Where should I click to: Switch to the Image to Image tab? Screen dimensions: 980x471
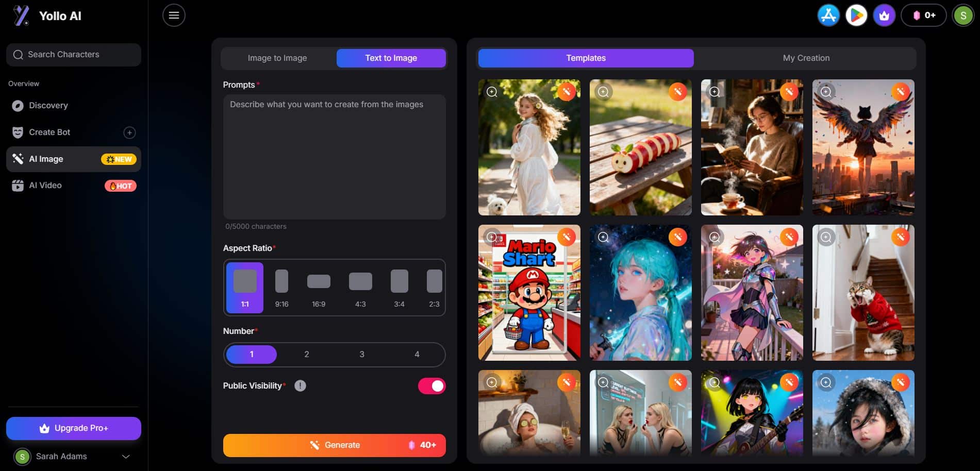click(277, 58)
